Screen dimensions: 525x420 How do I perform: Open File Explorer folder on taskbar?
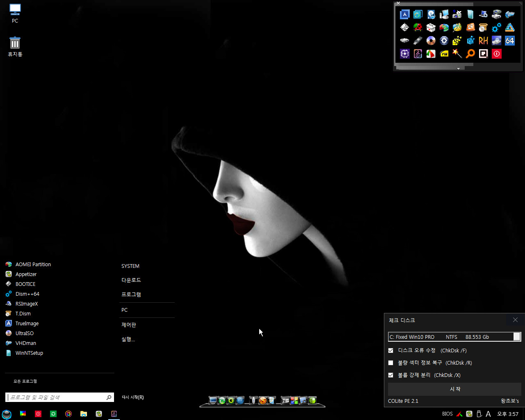[x=84, y=414]
